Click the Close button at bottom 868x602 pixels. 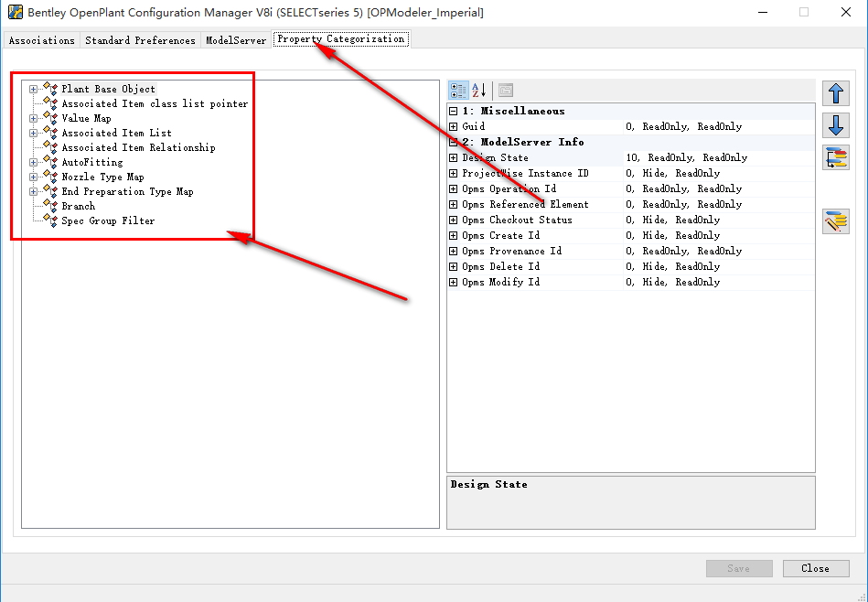(x=816, y=568)
